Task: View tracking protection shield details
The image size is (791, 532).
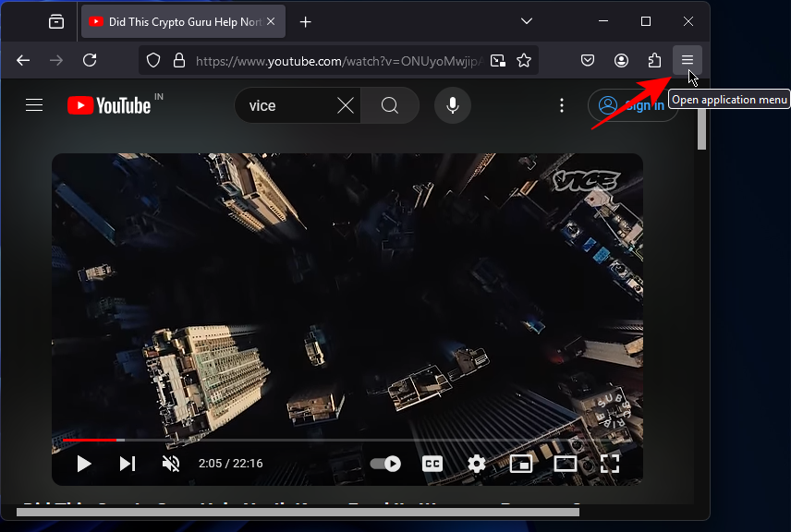Action: pyautogui.click(x=153, y=60)
